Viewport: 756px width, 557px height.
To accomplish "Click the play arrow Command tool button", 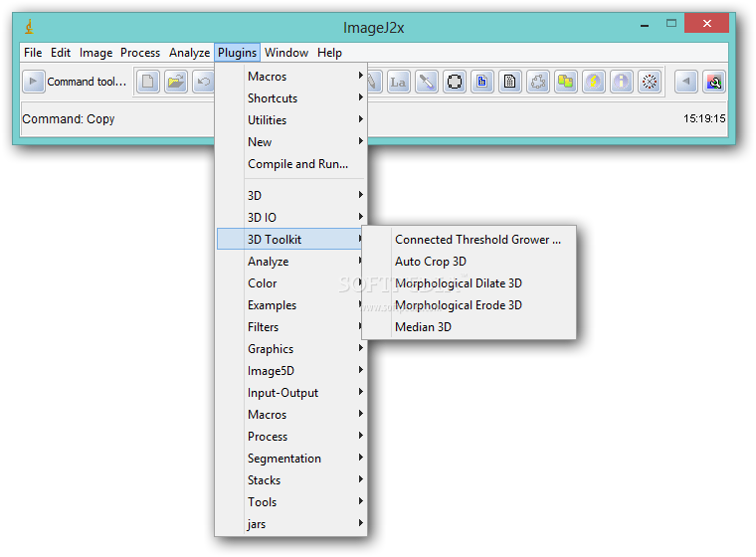I will [33, 82].
